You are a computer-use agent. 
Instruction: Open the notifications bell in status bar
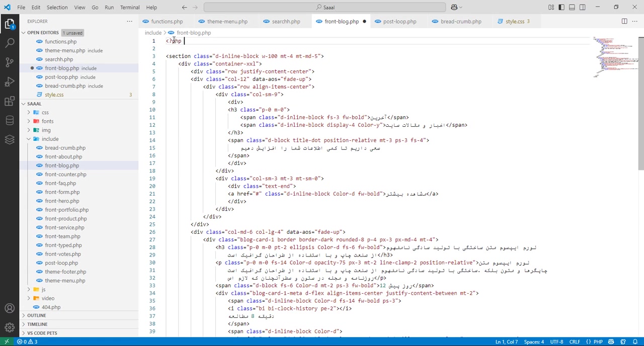(635, 342)
